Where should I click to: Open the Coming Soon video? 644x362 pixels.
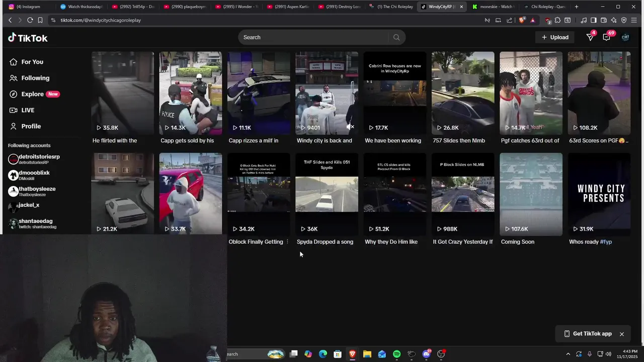click(531, 194)
